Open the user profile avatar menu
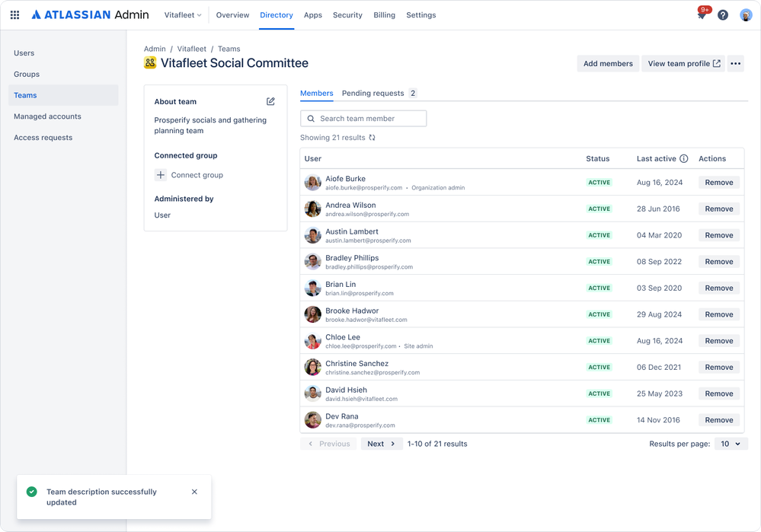This screenshot has width=761, height=532. [x=746, y=15]
